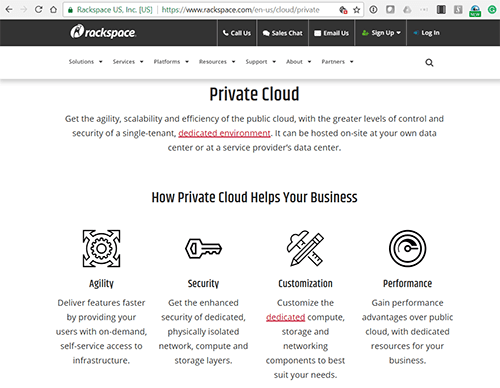This screenshot has height=388, width=500.
Task: Bookmark this page with the star icon
Action: point(357,10)
